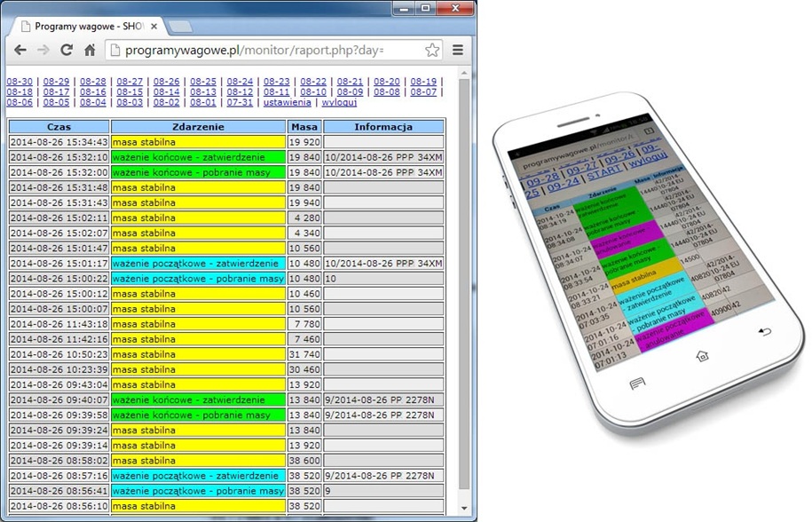
Task: Reload the page with refresh icon
Action: (66, 51)
